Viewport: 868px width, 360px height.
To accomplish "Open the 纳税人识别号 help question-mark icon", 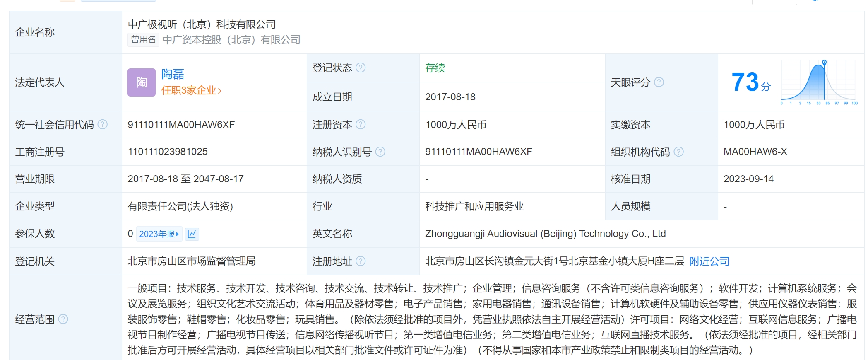I will pyautogui.click(x=380, y=152).
